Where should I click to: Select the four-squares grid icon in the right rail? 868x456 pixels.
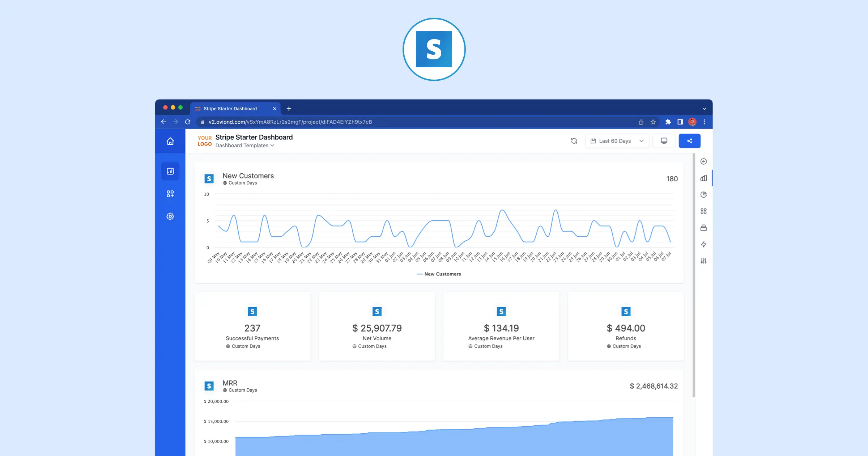click(703, 211)
